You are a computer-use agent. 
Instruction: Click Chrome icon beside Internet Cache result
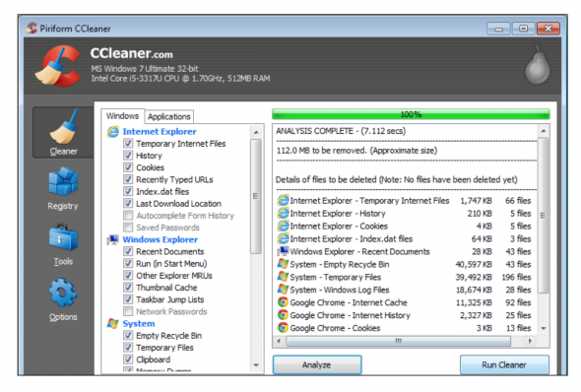[283, 302]
